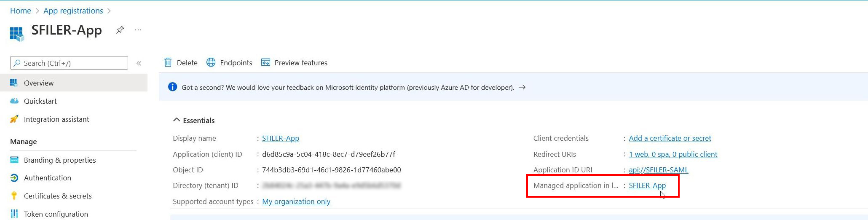The height and width of the screenshot is (220, 868).
Task: Click the Client credentials label
Action: (x=561, y=138)
